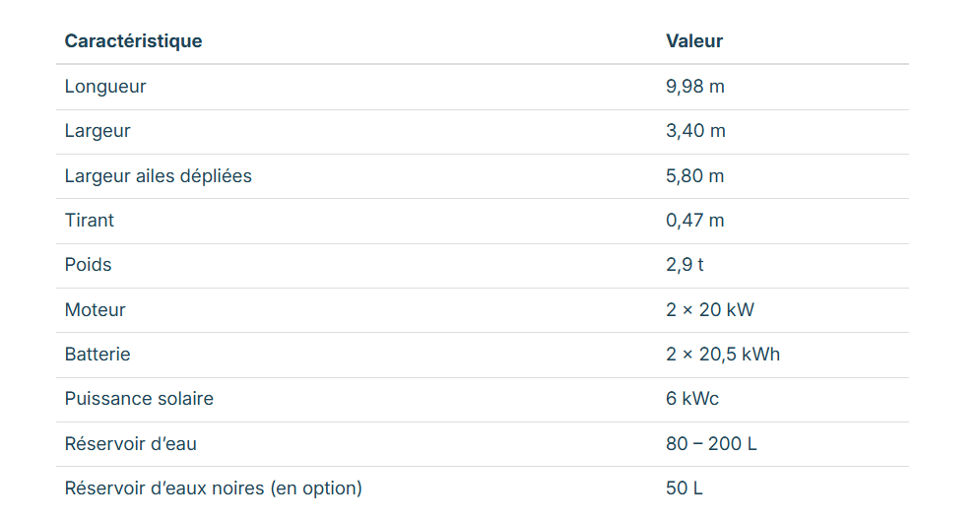
Task: Click the 6 kWc value cell
Action: 692,399
